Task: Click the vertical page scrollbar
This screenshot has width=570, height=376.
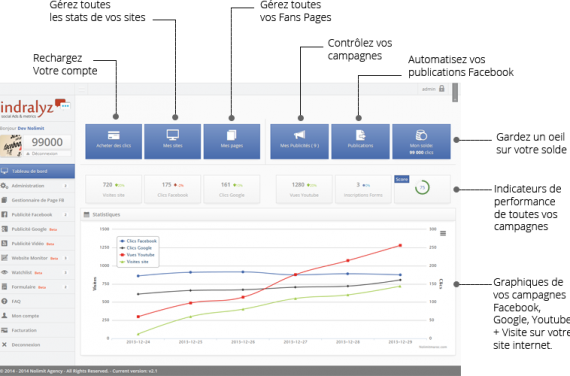Action: click(x=455, y=92)
